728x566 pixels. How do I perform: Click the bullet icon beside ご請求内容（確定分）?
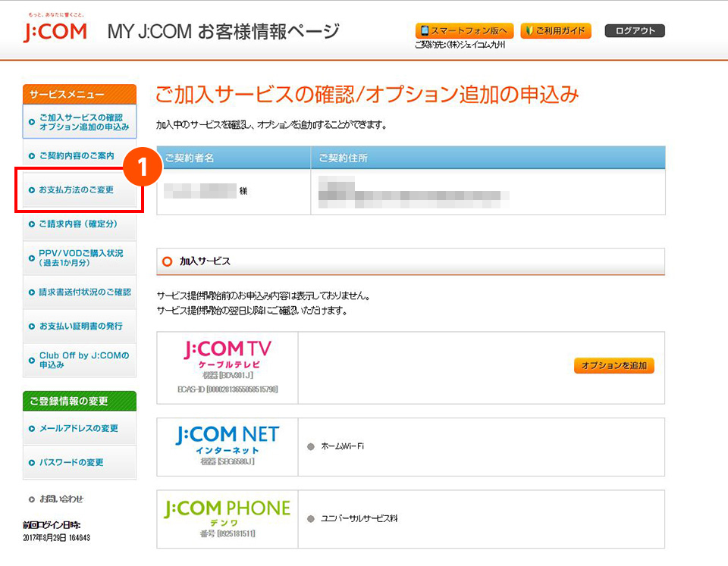click(x=32, y=224)
